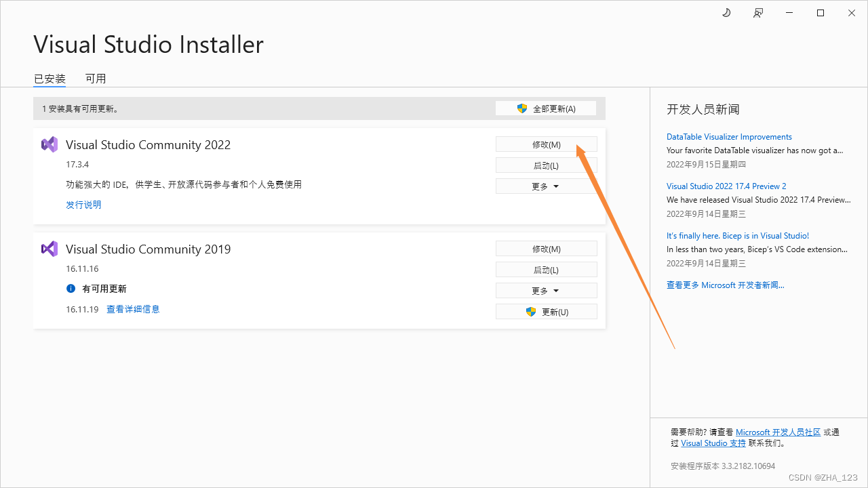Open DataTable Visualizer Improvements news link
The width and height of the screenshot is (868, 488).
(729, 137)
